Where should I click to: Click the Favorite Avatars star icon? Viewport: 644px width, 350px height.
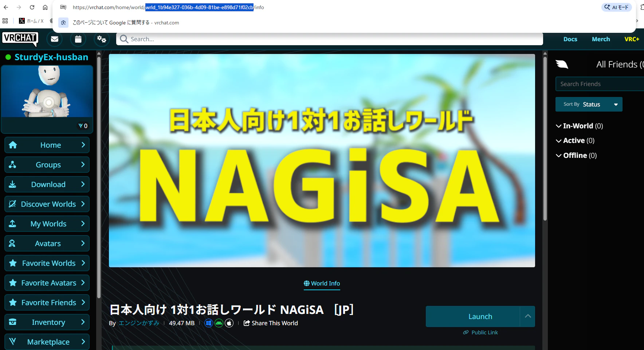pyautogui.click(x=13, y=283)
